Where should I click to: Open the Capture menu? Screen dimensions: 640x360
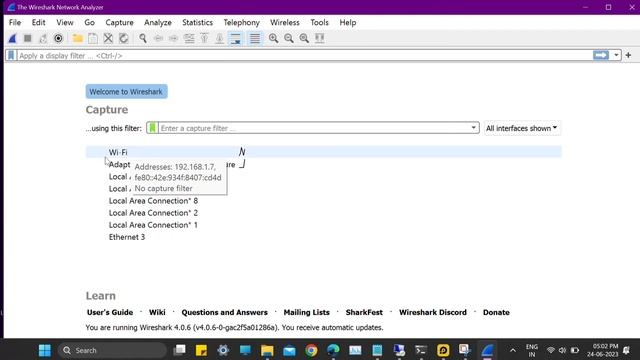click(119, 22)
